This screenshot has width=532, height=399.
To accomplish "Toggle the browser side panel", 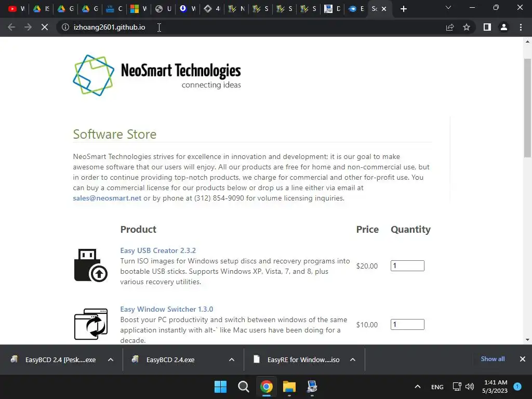I will [487, 27].
